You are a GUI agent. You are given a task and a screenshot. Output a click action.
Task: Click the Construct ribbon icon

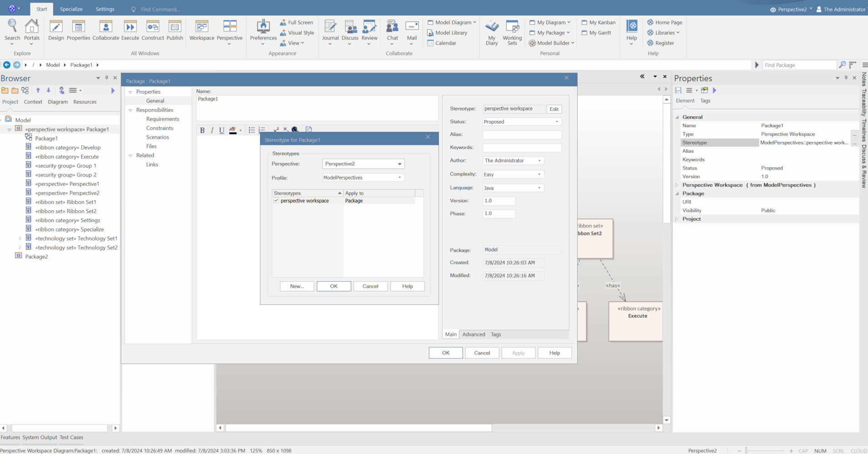click(153, 30)
